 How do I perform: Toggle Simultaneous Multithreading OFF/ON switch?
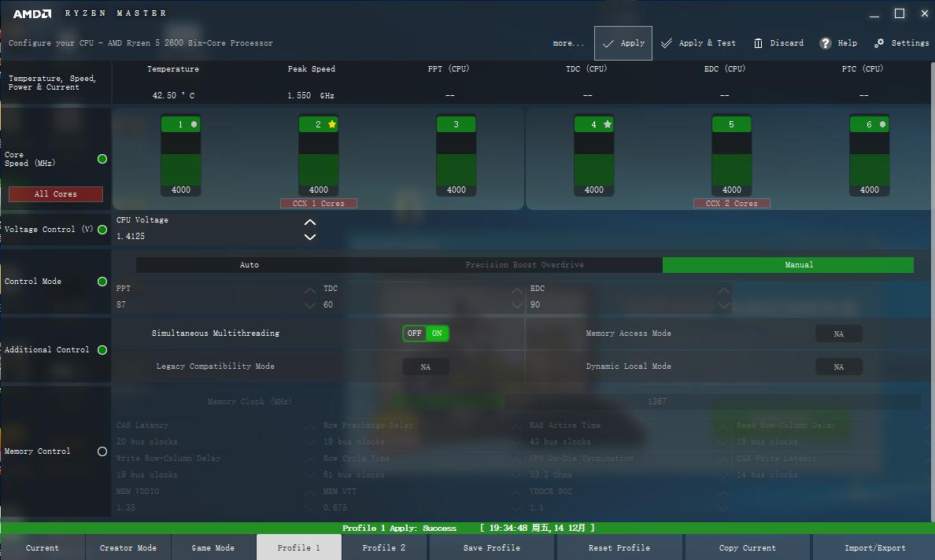point(426,333)
